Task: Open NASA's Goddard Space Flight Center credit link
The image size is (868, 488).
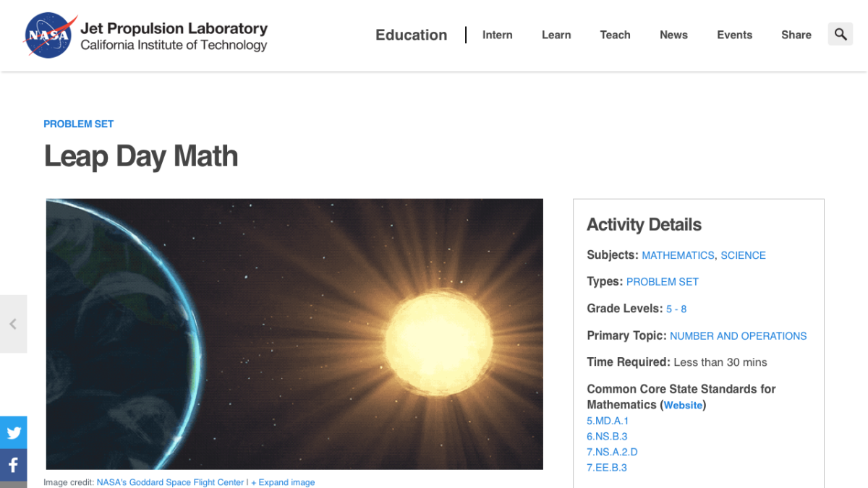Action: point(170,482)
